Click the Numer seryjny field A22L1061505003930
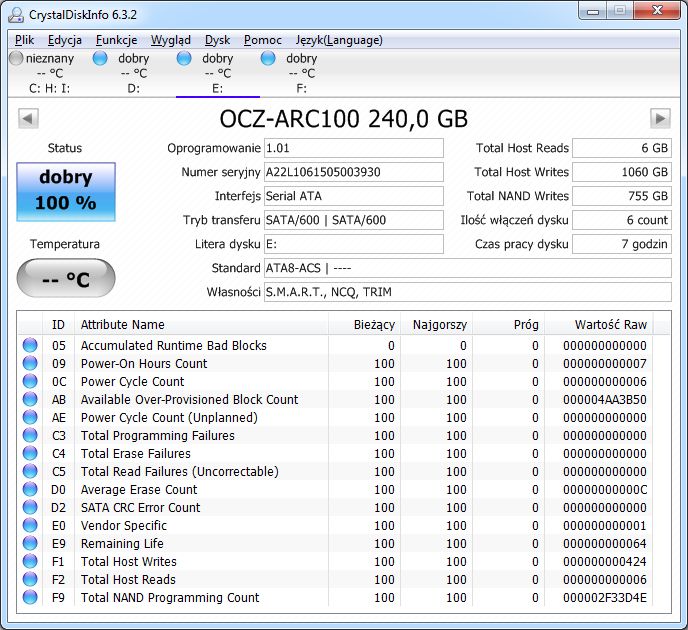 tap(354, 172)
